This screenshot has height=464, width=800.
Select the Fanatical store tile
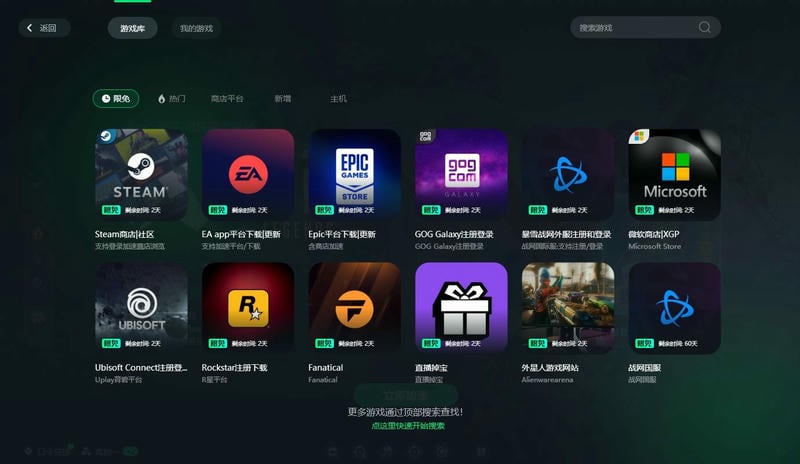click(355, 308)
